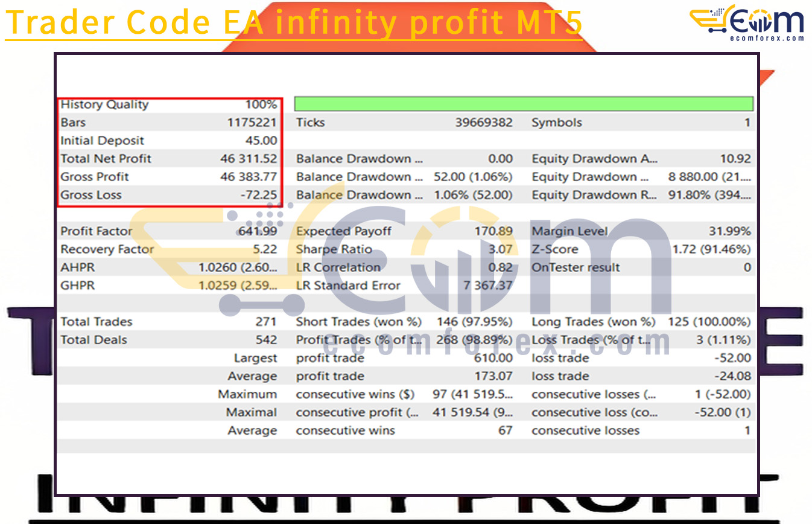
Task: Select the Balance Drawdown value 1.06% (52.00)
Action: 473,195
